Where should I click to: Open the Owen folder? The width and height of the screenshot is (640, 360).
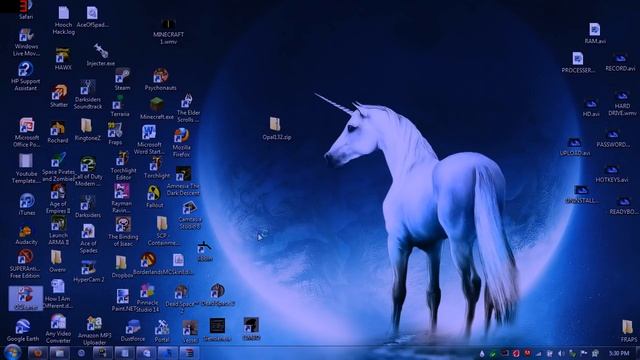point(57,262)
